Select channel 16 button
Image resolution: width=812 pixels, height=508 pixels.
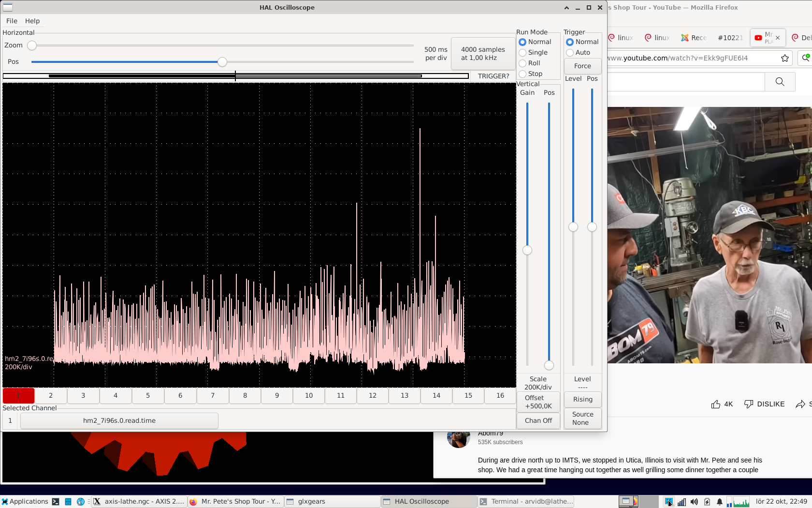[x=500, y=395]
